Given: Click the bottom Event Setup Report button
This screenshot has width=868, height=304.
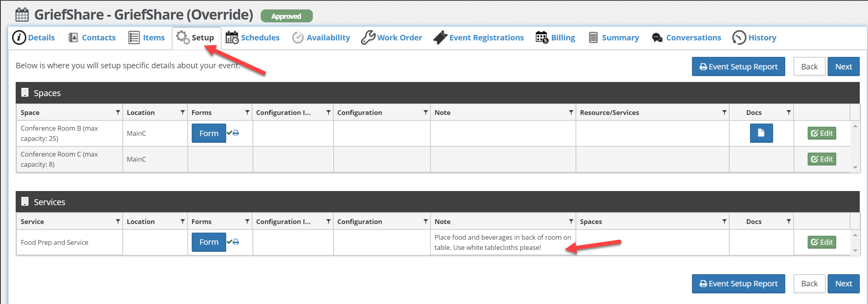Looking at the screenshot, I should click(738, 284).
